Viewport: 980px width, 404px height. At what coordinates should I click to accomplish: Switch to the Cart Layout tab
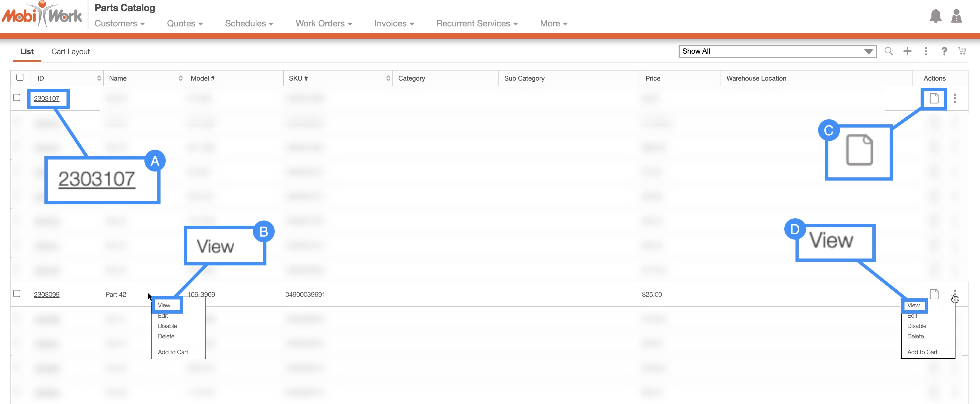coord(70,52)
